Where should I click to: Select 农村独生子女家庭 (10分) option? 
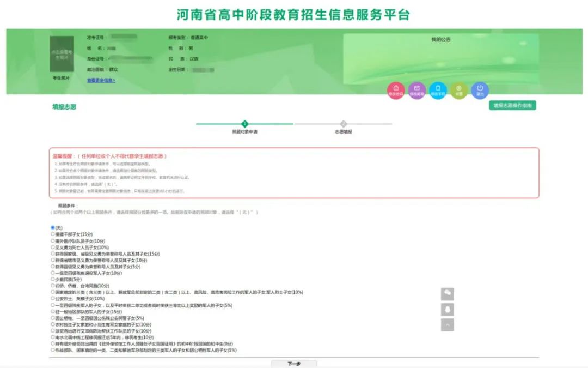53,324
